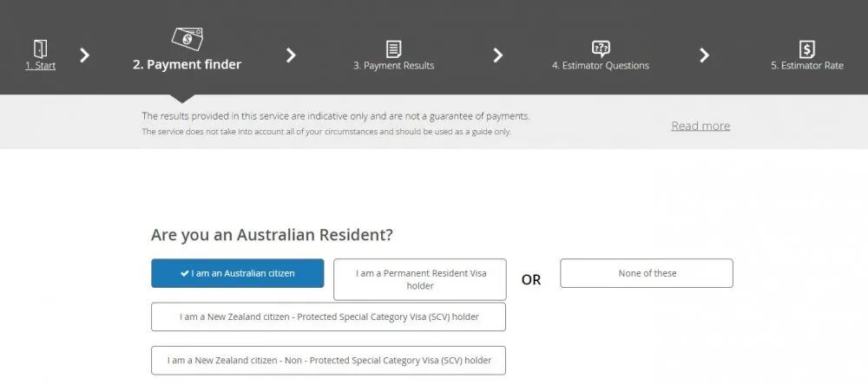Choose the 'None of these' option
This screenshot has width=868, height=385.
[x=647, y=273]
